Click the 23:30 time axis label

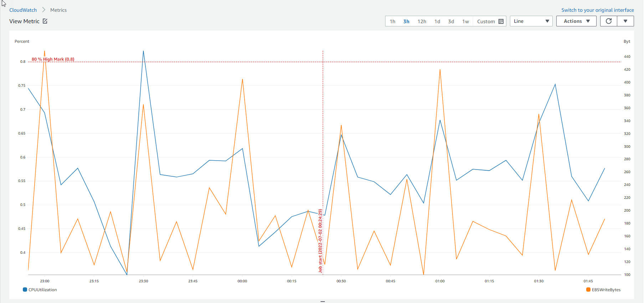click(143, 281)
